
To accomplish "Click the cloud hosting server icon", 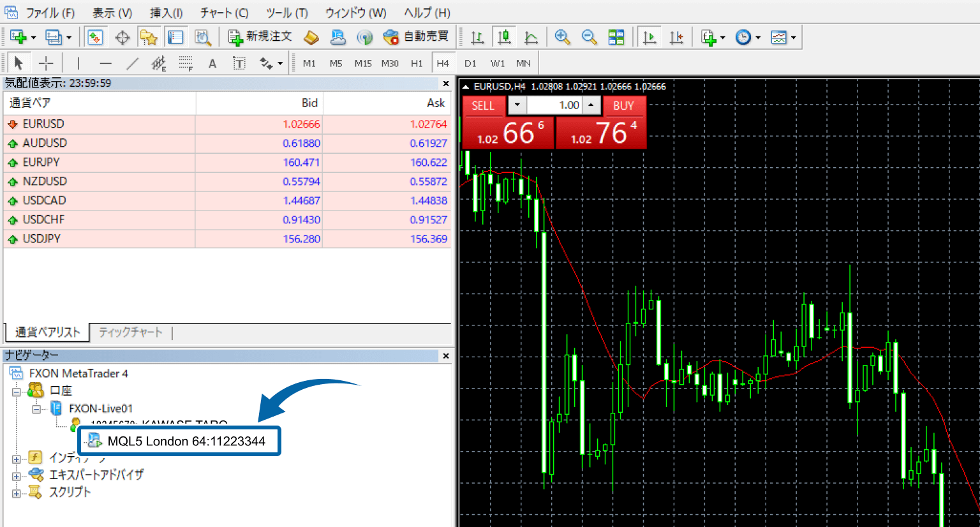I will [338, 38].
